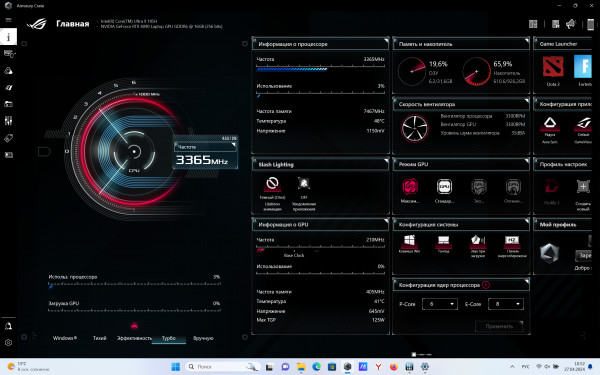Open Microsoft Edge from the taskbar
600x375 pixels.
316,367
